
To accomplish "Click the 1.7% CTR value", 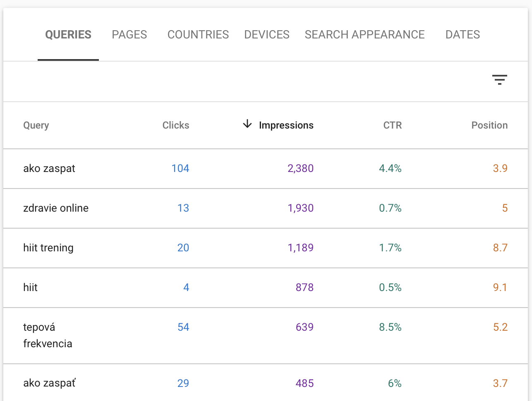I will (390, 248).
